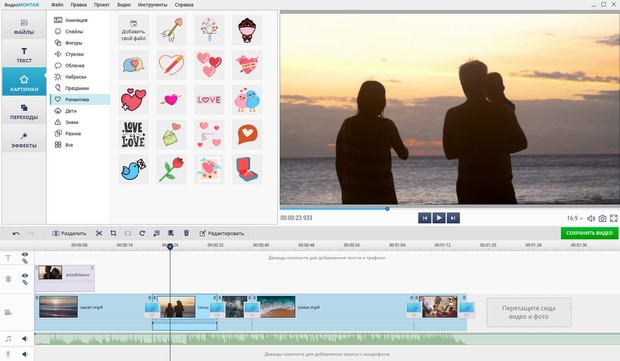620x361 pixels.
Task: Rotate the selected clip
Action: click(142, 233)
